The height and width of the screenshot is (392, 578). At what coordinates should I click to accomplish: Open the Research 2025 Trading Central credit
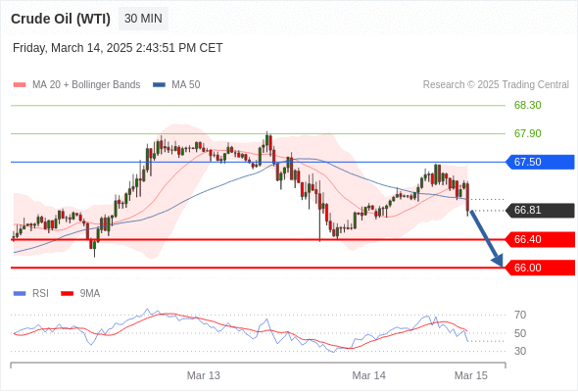(496, 85)
